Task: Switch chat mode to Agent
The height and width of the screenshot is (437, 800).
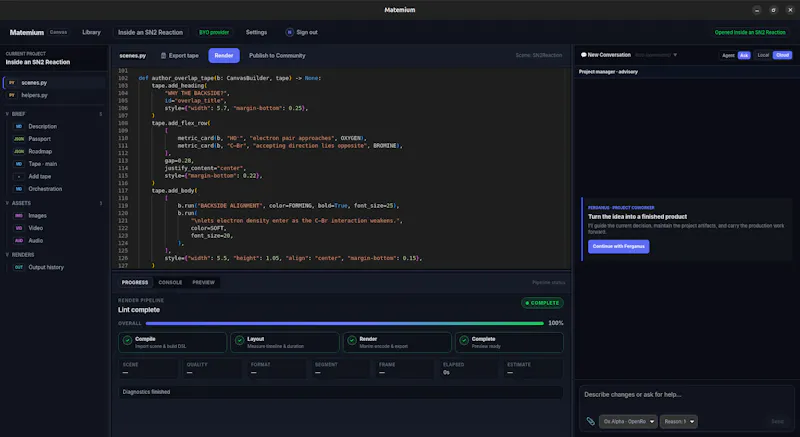Action: click(728, 55)
